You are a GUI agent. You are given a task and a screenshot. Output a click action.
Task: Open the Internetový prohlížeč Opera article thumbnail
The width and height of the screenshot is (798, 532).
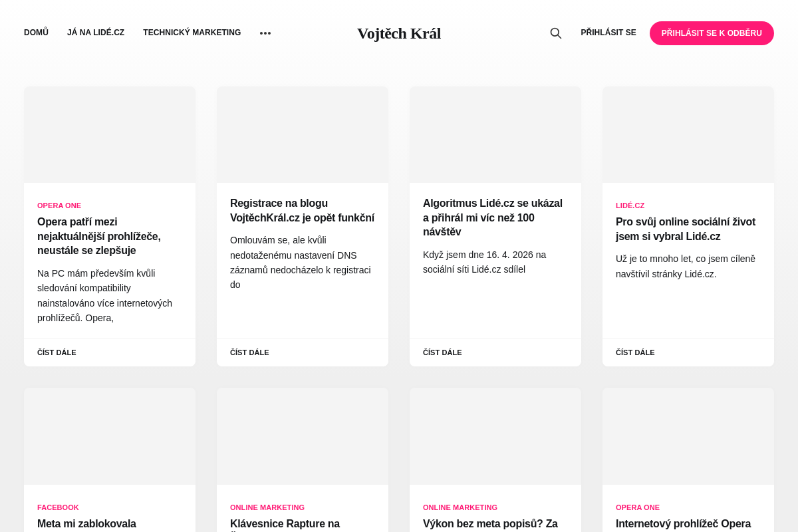point(688,436)
